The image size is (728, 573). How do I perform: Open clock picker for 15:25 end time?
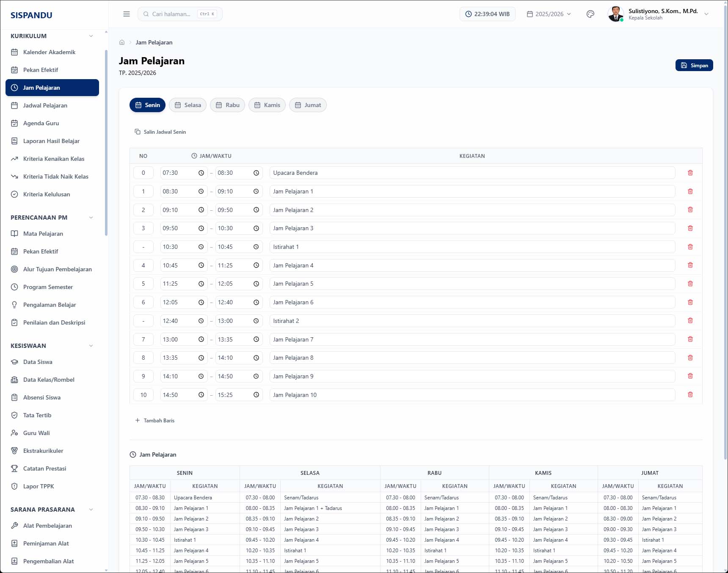tap(256, 395)
